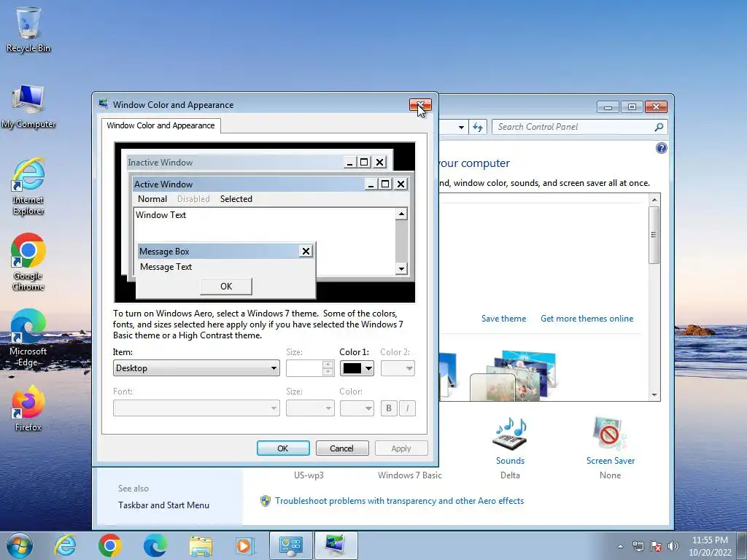Viewport: 747px width, 560px height.
Task: Open clock showing 11:55 PM
Action: [710, 546]
